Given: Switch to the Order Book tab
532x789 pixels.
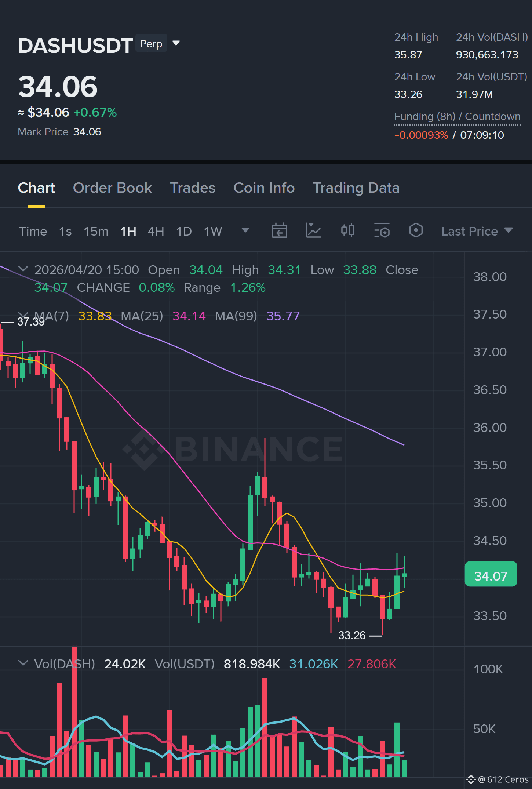Looking at the screenshot, I should pos(112,188).
